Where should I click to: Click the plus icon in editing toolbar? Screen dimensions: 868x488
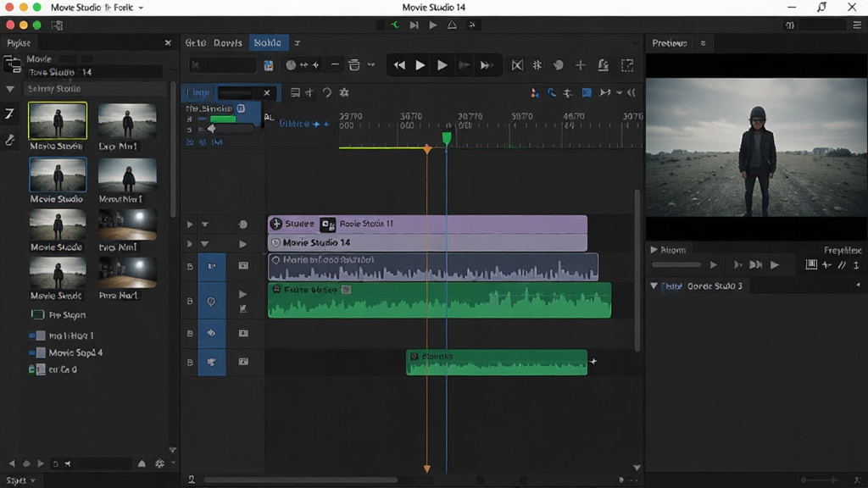(580, 65)
